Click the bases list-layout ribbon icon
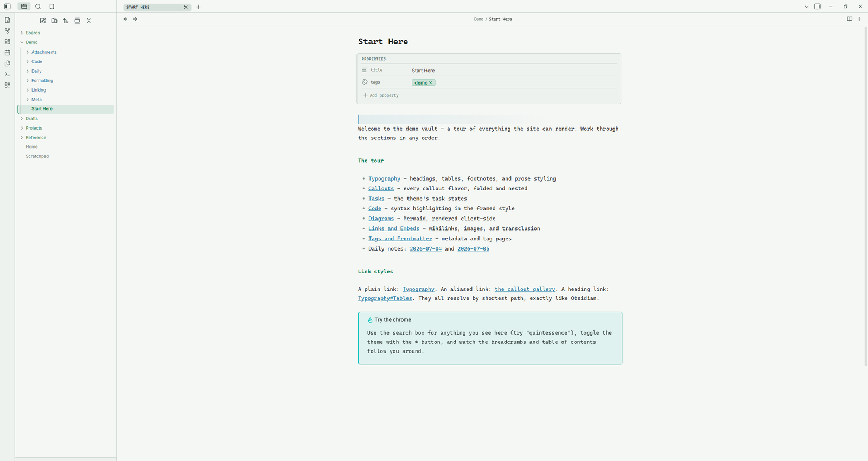The height and width of the screenshot is (461, 868). pos(8,85)
